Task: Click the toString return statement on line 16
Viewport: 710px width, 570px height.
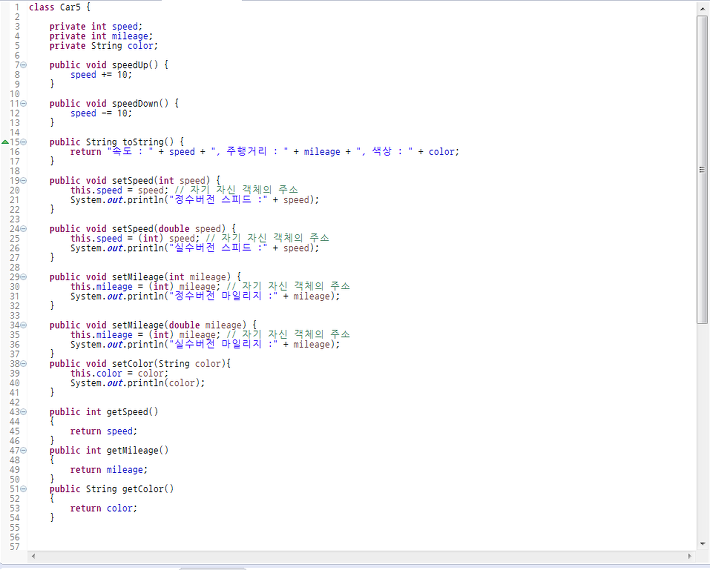Action: pyautogui.click(x=264, y=152)
